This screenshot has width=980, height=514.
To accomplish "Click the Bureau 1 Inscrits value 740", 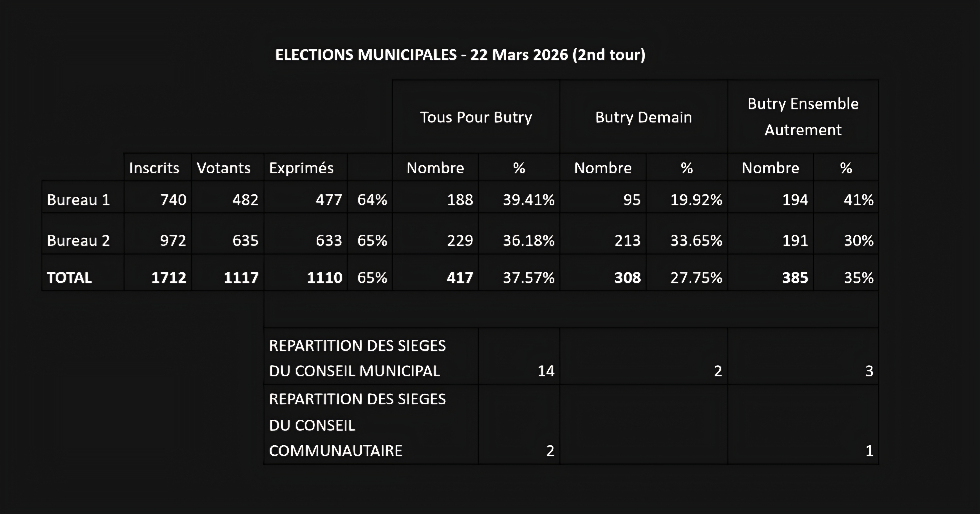I will tap(173, 200).
